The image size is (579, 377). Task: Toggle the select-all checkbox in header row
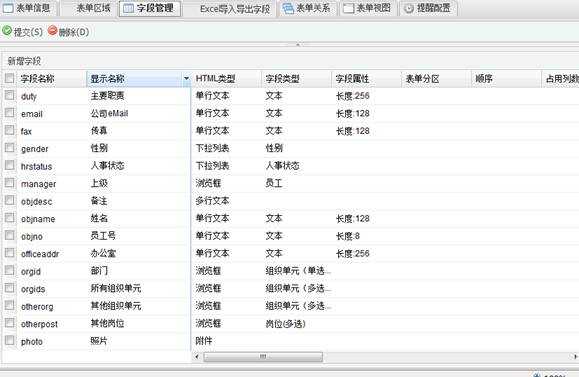[x=10, y=78]
